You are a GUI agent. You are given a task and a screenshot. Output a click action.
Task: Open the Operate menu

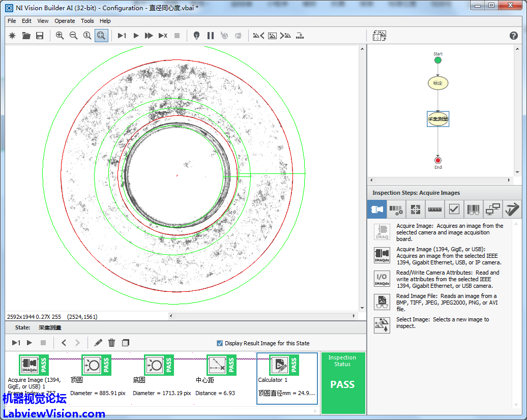pos(65,21)
